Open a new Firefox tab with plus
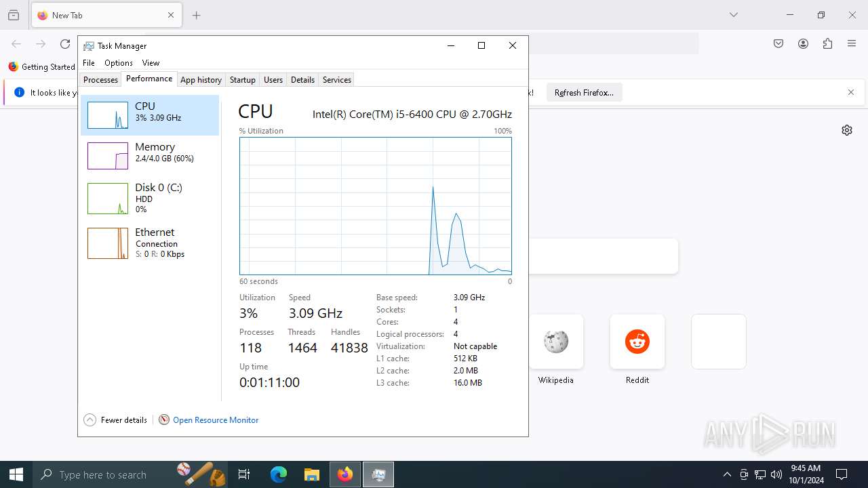 pyautogui.click(x=197, y=15)
